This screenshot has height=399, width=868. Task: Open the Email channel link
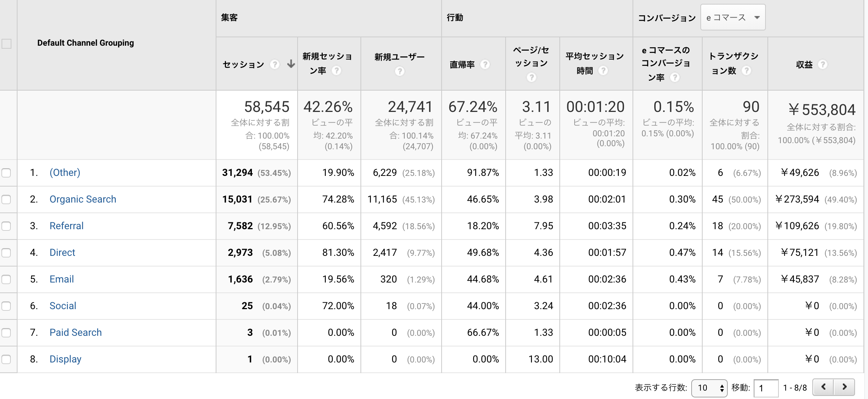coord(62,279)
